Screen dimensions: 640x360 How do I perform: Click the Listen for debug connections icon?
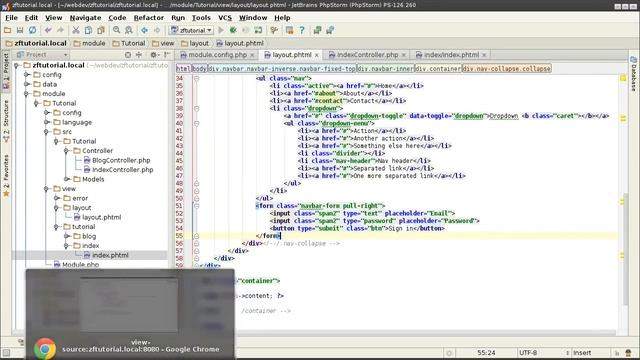258,30
